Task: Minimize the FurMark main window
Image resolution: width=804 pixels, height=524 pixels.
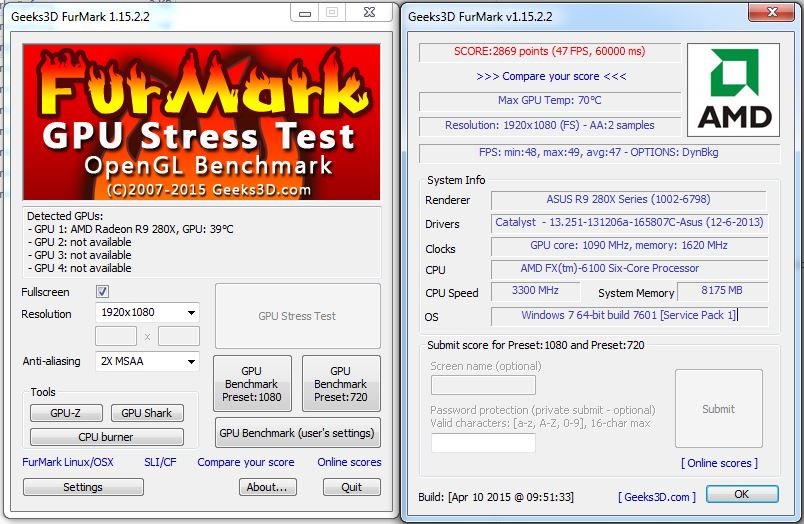Action: point(305,13)
